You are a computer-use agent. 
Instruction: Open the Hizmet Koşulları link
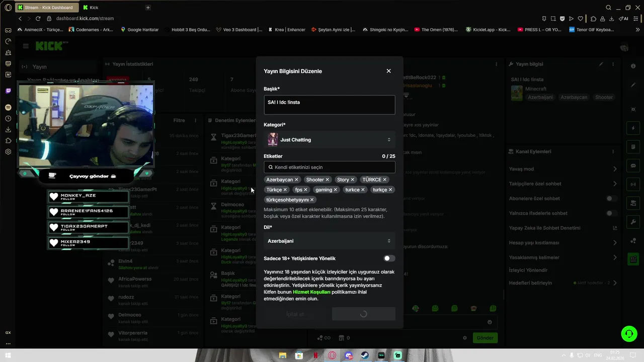311,292
